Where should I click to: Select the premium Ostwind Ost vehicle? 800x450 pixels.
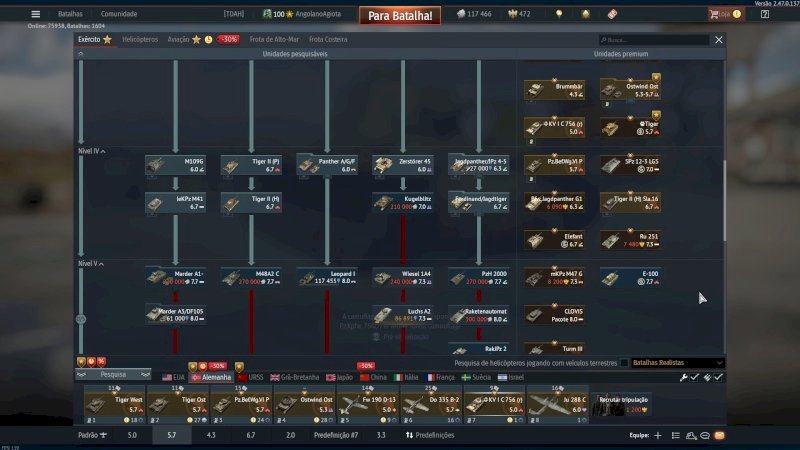631,90
